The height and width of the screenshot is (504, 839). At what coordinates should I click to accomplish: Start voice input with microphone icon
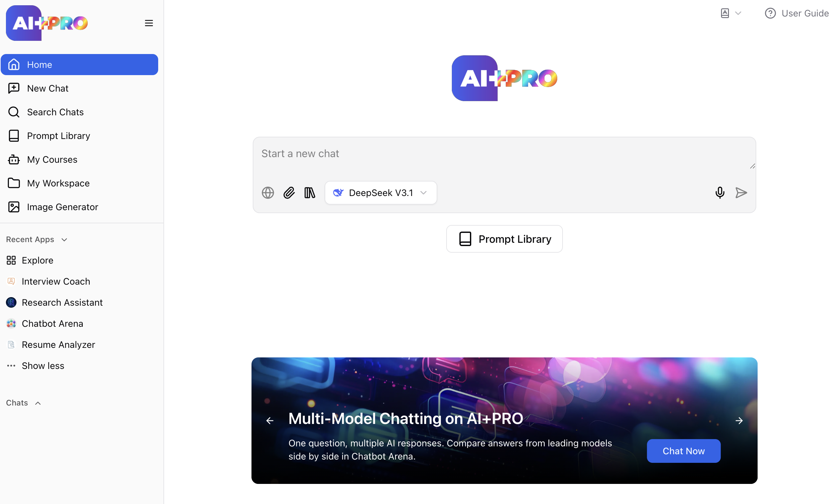(719, 193)
